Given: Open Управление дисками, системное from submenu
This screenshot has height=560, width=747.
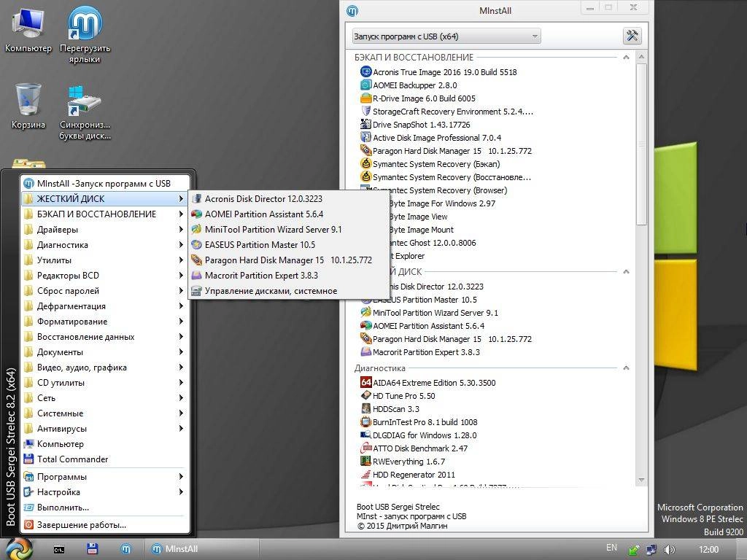Looking at the screenshot, I should pos(288,290).
